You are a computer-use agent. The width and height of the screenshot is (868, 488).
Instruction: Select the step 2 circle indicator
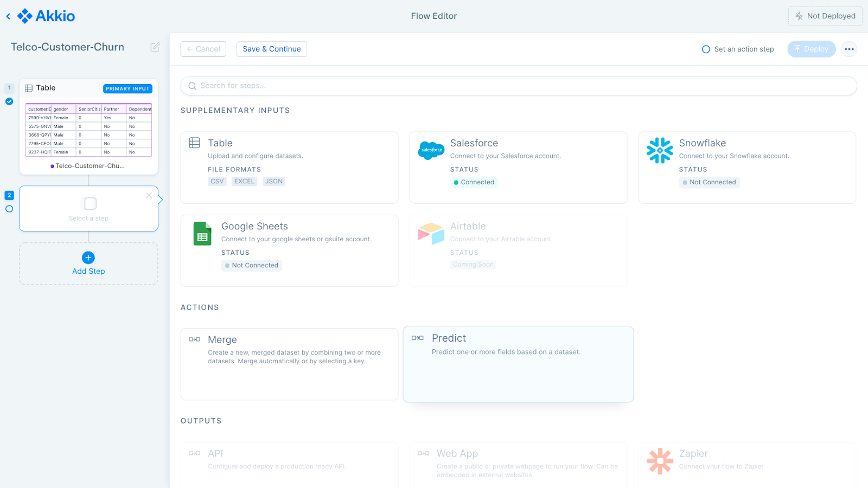(9, 209)
